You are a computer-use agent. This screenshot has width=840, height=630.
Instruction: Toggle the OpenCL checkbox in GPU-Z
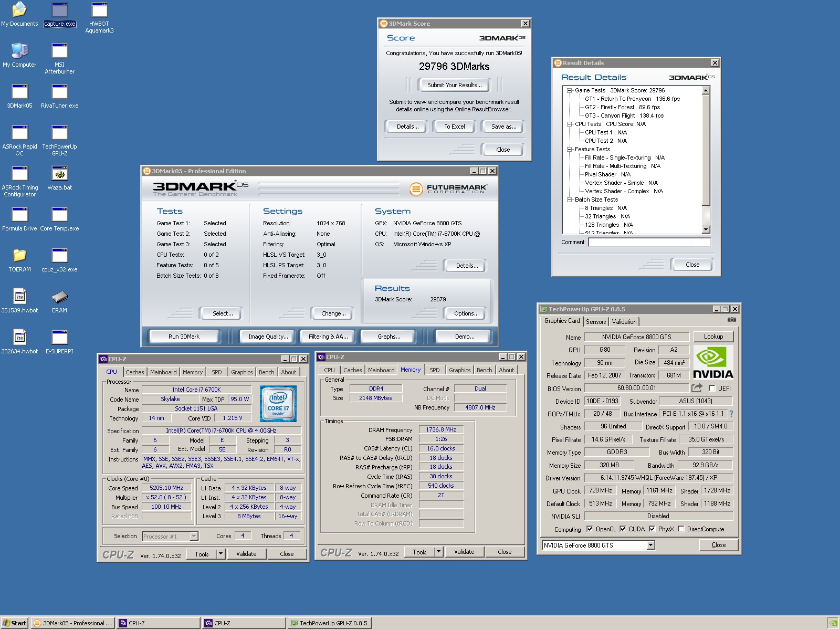click(590, 529)
